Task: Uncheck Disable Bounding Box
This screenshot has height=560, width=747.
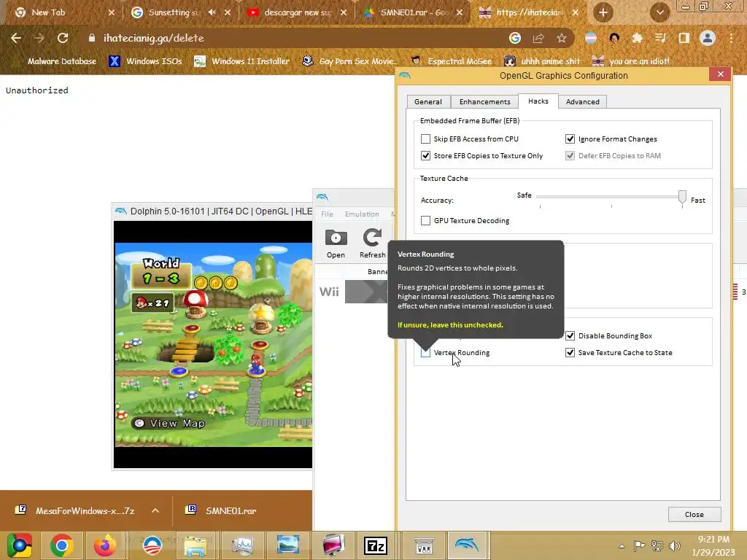Action: click(x=570, y=335)
